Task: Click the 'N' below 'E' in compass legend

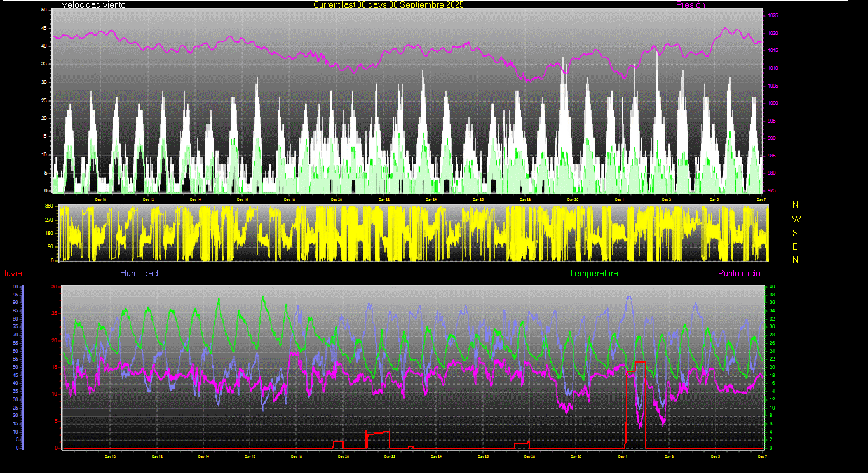Action: coord(796,260)
